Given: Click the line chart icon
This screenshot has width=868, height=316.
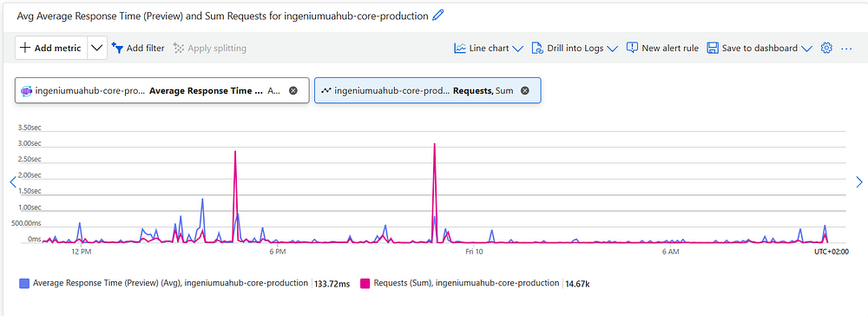Looking at the screenshot, I should [459, 48].
